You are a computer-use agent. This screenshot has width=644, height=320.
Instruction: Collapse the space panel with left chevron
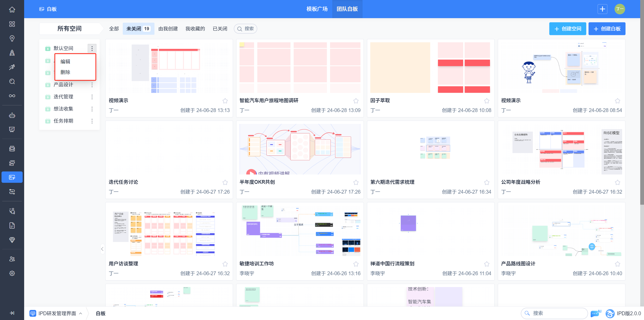102,249
